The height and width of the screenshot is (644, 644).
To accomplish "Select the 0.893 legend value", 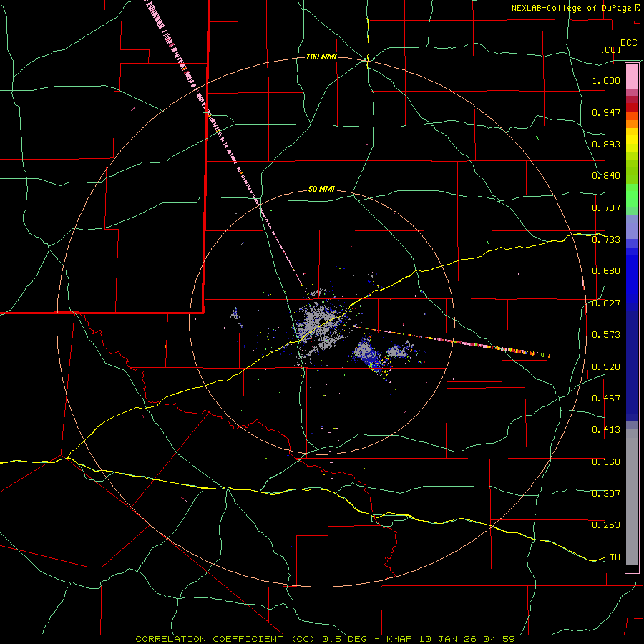I will pyautogui.click(x=606, y=144).
